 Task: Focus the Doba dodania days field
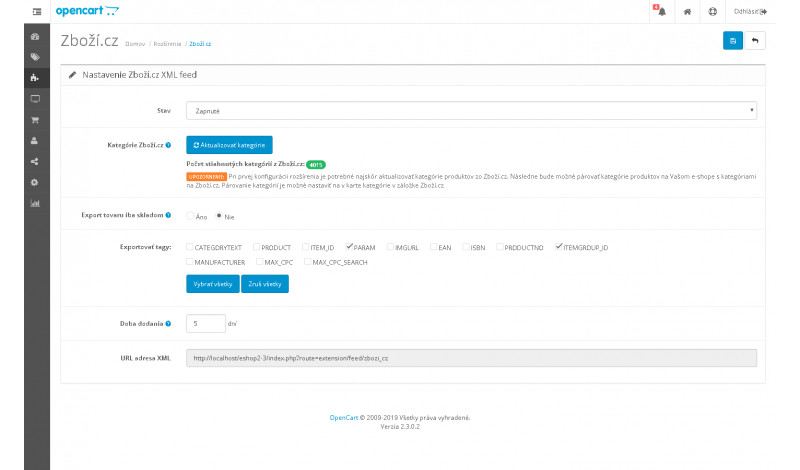[206, 324]
